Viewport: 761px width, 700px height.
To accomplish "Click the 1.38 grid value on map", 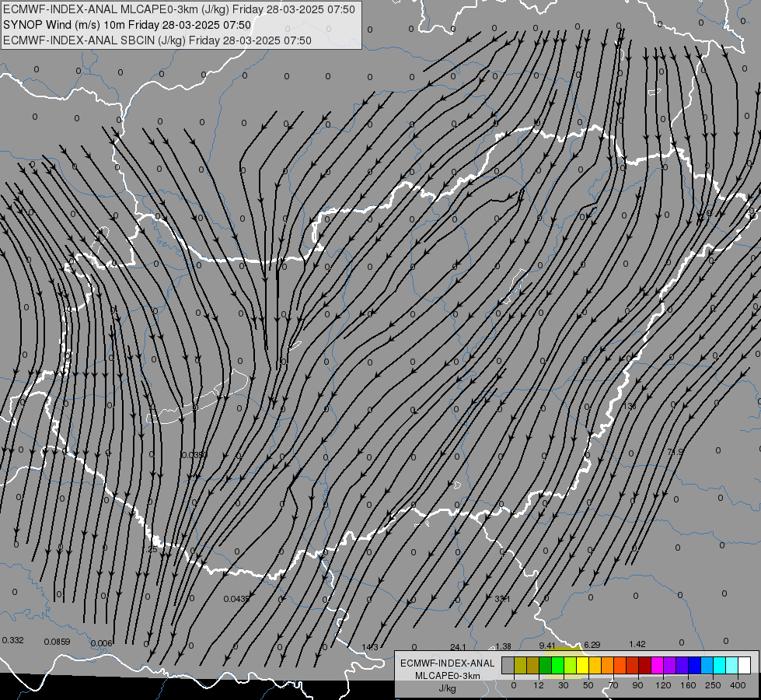I will click(x=503, y=646).
